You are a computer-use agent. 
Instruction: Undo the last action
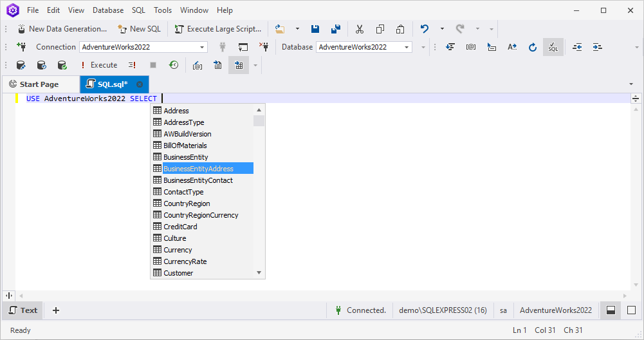coord(424,29)
